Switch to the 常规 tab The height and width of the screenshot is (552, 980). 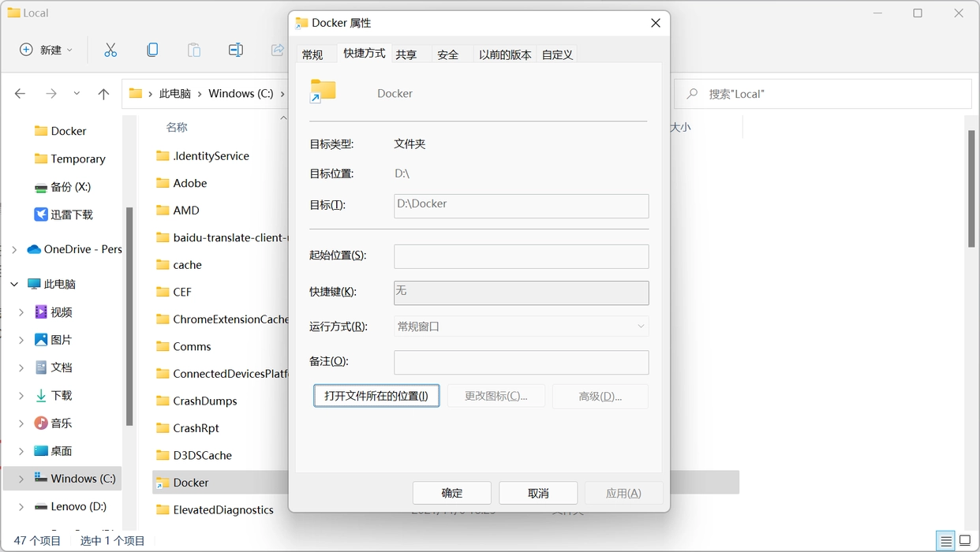point(312,54)
